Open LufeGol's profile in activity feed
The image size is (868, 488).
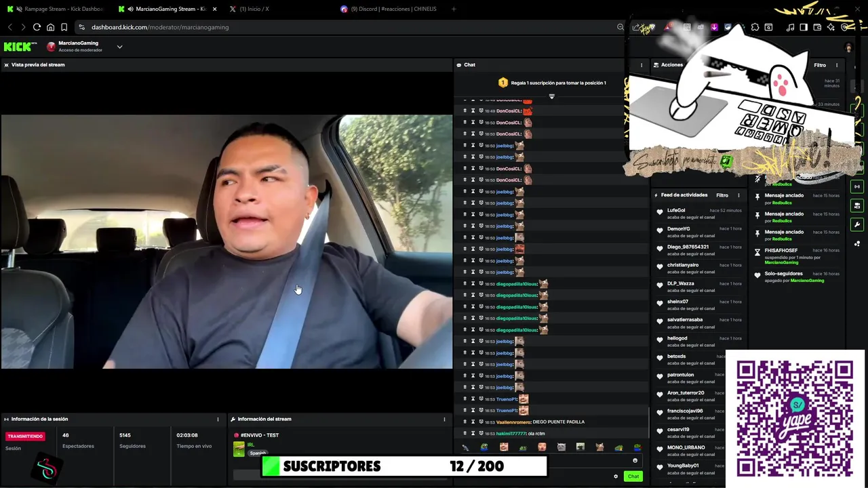tap(676, 211)
